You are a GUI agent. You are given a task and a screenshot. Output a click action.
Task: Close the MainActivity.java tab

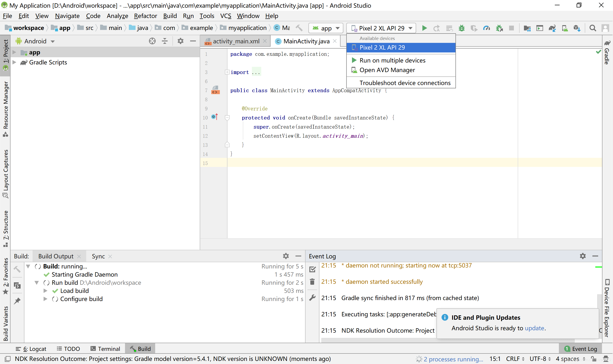point(335,41)
